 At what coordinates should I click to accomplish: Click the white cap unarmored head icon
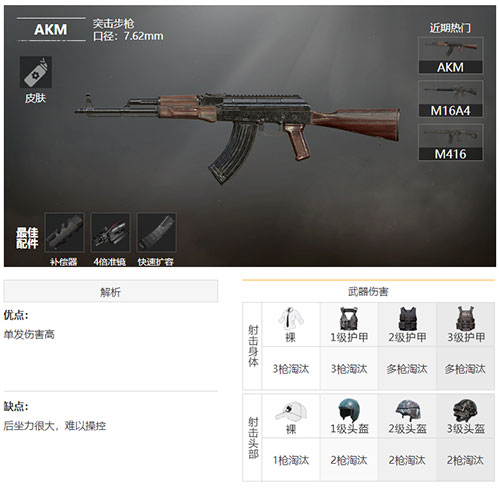[291, 411]
